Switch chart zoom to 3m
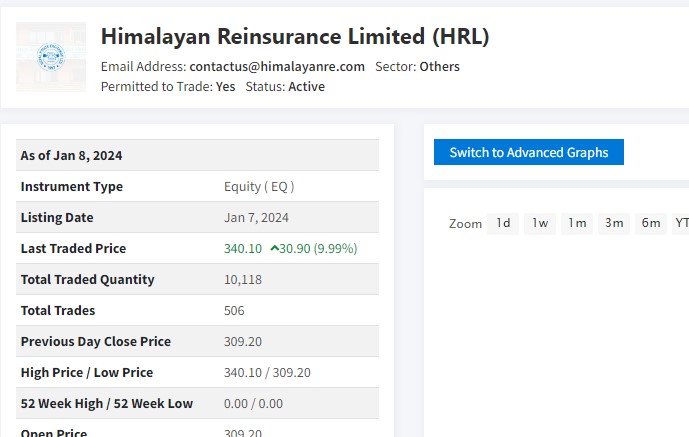 tap(614, 223)
